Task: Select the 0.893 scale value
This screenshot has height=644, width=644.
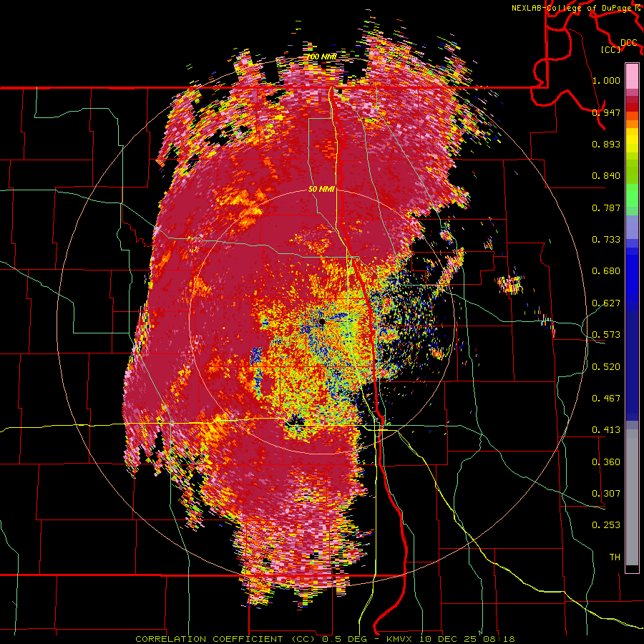Action: (x=606, y=144)
